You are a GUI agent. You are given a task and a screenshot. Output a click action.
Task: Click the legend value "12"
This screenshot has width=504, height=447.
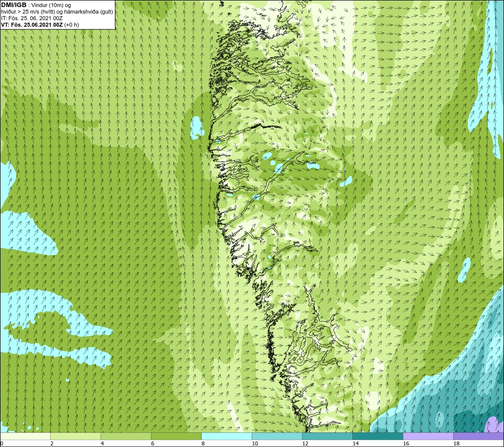point(305,444)
